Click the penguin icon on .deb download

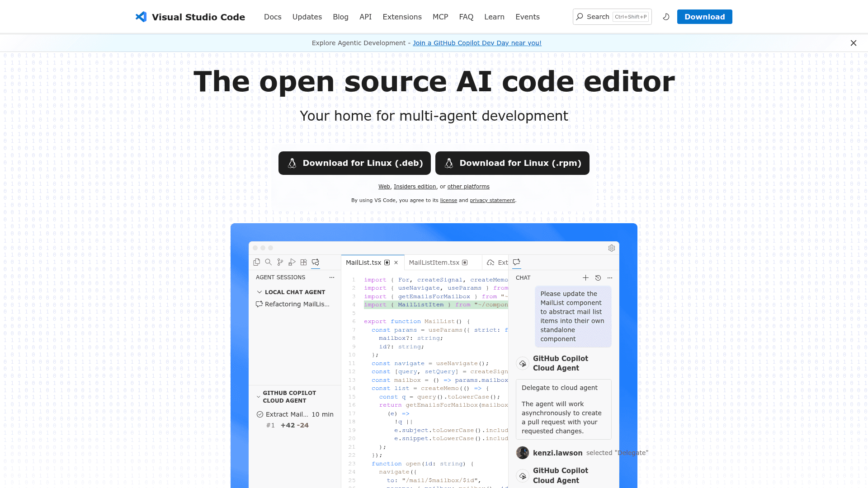click(x=292, y=163)
